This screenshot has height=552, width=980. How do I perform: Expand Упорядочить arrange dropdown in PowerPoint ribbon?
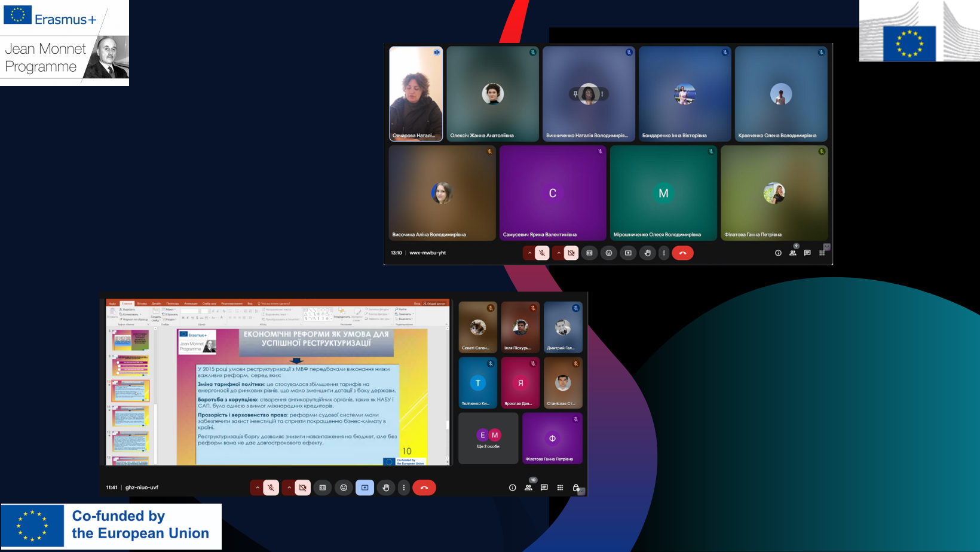point(342,314)
